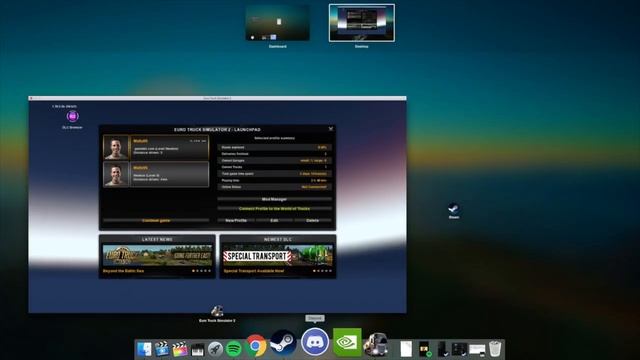The image size is (640, 360).
Task: Open the DLC Browser purple icon
Action: (x=73, y=116)
